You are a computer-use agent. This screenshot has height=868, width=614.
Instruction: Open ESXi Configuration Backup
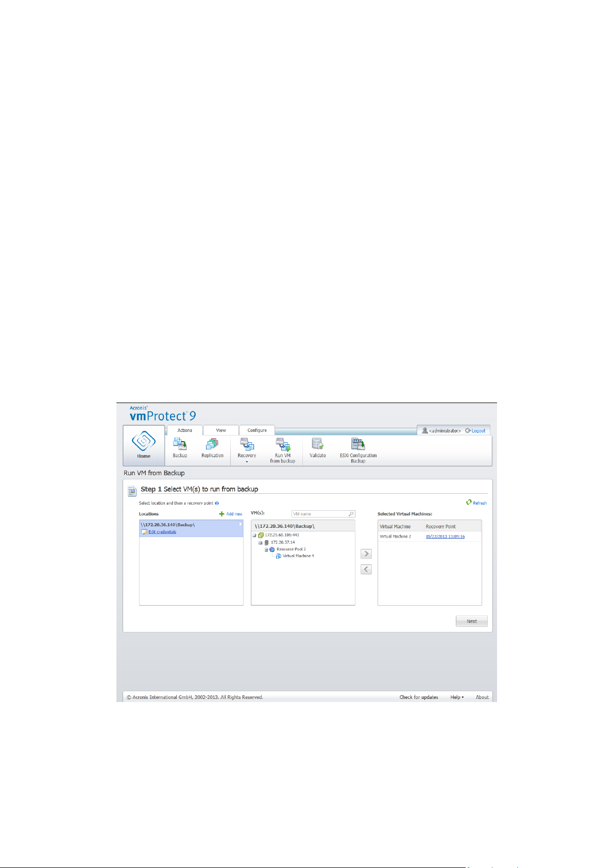pos(358,450)
